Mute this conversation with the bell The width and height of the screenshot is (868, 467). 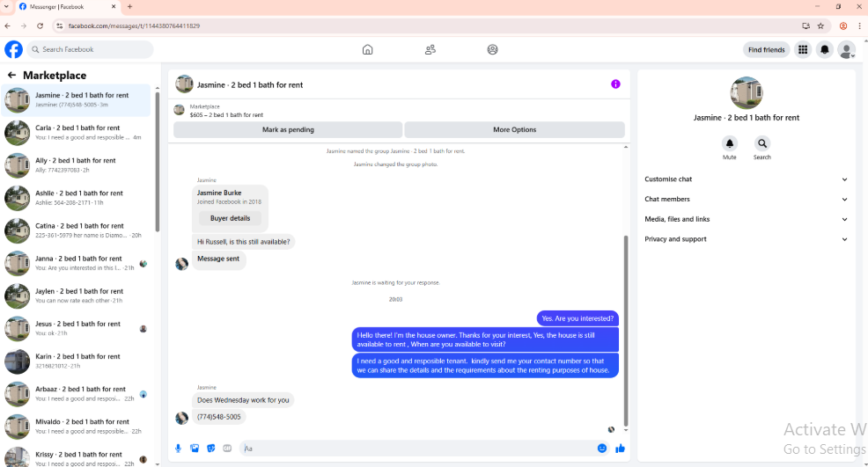730,144
